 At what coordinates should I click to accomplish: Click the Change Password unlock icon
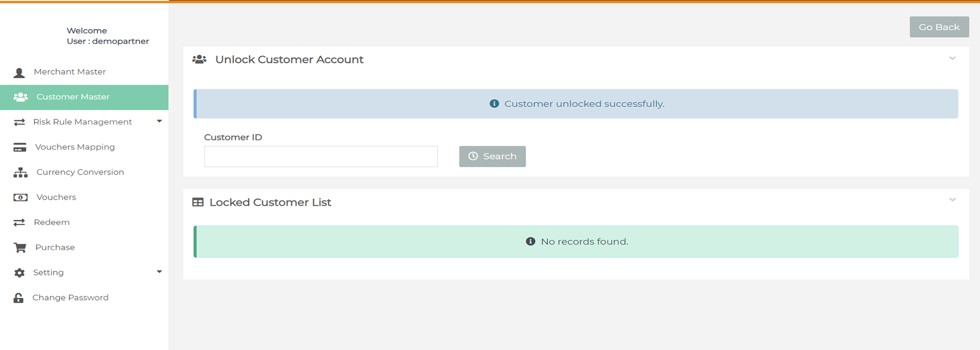tap(19, 298)
